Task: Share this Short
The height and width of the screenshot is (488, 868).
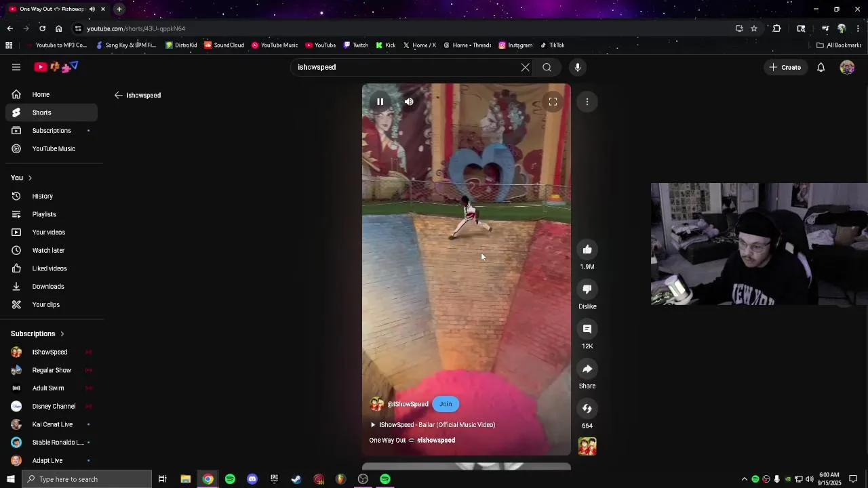Action: click(587, 369)
